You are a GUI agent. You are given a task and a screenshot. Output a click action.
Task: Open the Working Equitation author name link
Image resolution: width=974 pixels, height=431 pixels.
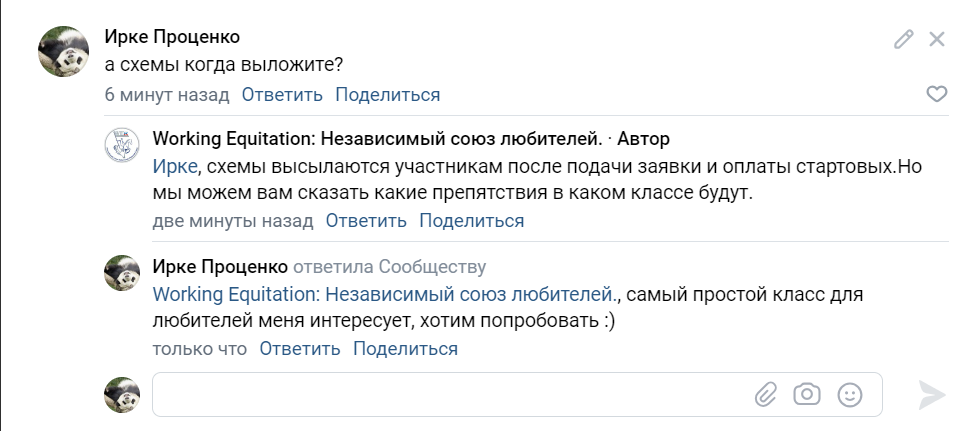[377, 138]
